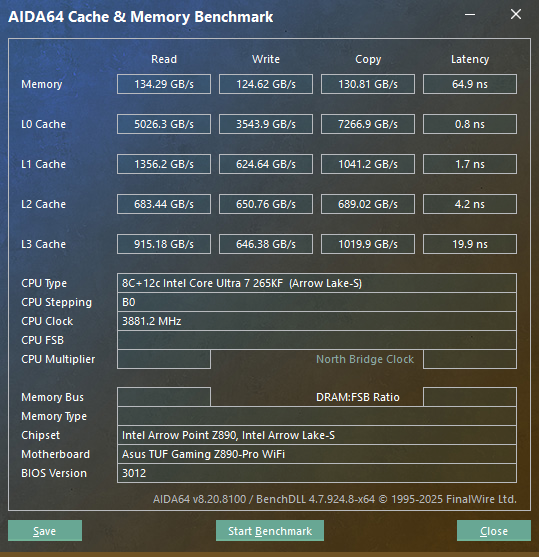This screenshot has width=539, height=557.
Task: Select L1 Cache Copy 1041.2 GB/s
Action: coord(368,164)
